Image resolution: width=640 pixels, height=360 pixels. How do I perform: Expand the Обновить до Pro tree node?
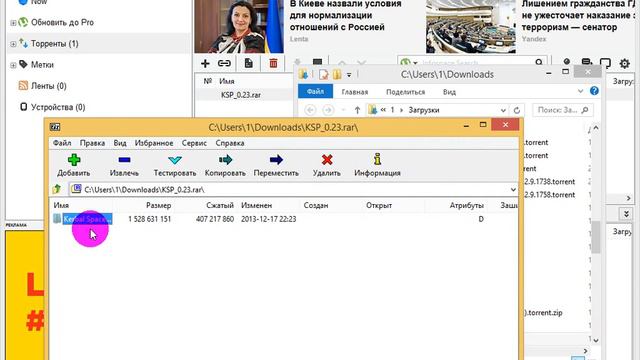pyautogui.click(x=13, y=23)
